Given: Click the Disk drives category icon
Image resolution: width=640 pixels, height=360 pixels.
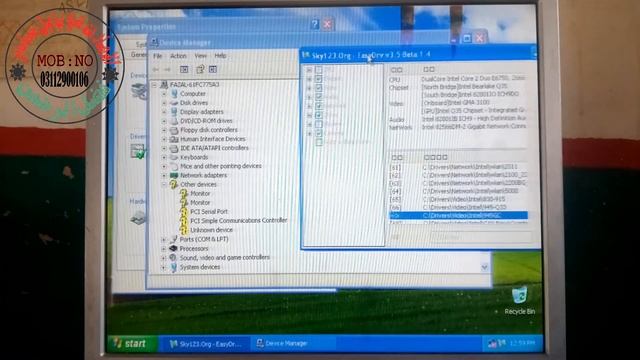Looking at the screenshot, I should [175, 103].
